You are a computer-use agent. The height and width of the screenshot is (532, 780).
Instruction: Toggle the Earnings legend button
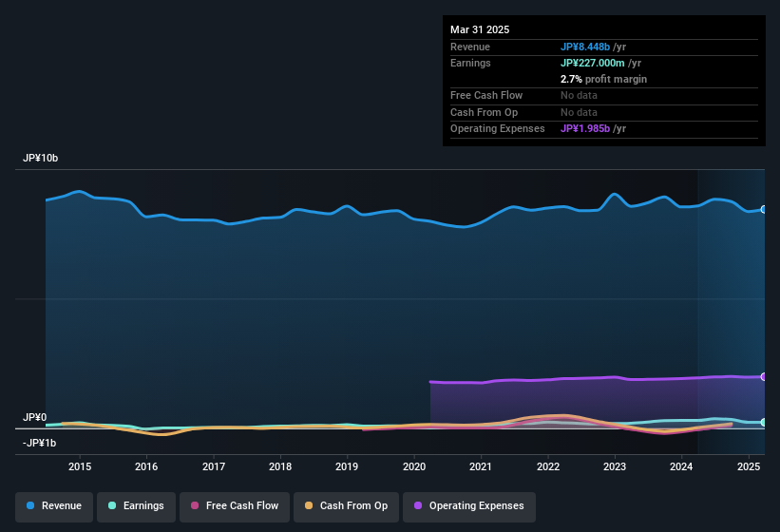coord(136,506)
